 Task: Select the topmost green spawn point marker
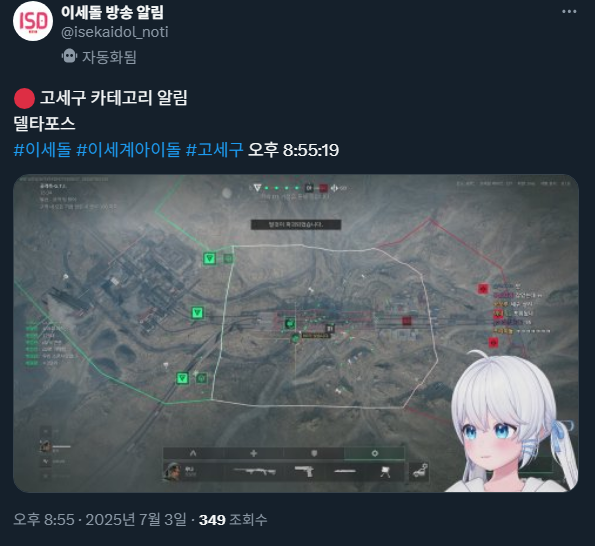click(x=209, y=259)
